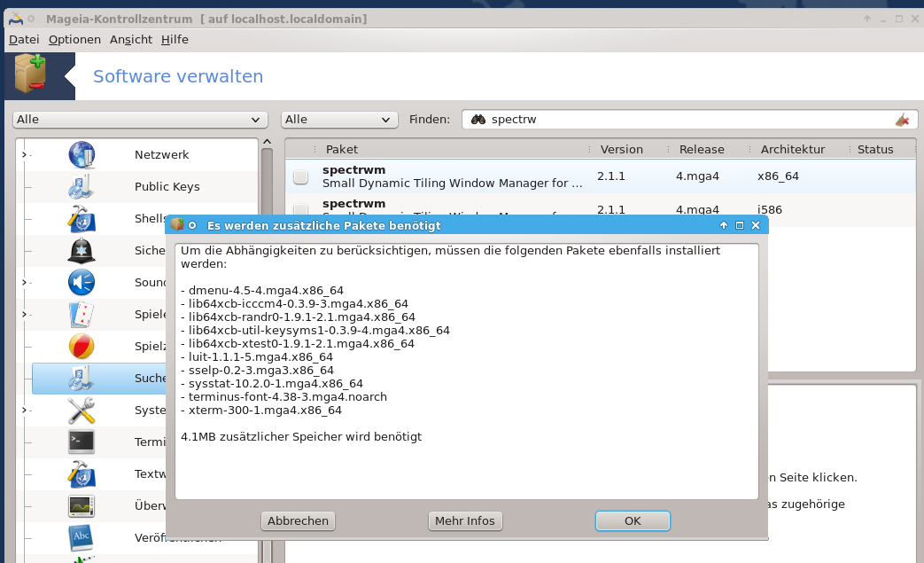The width and height of the screenshot is (924, 563).
Task: Select the Shells category icon
Action: pos(82,219)
